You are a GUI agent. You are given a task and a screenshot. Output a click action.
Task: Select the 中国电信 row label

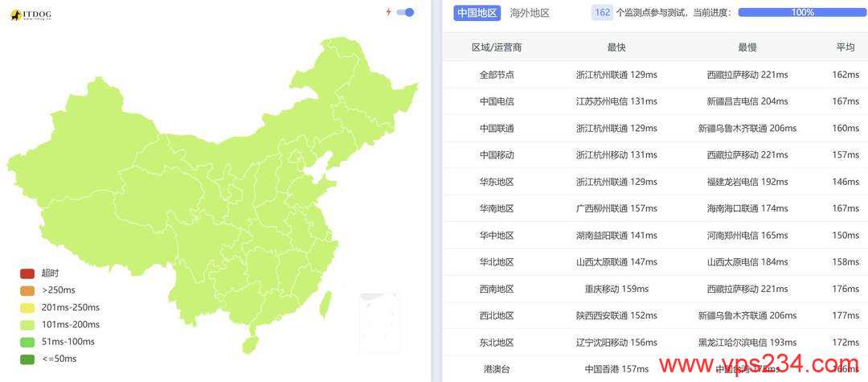(497, 101)
